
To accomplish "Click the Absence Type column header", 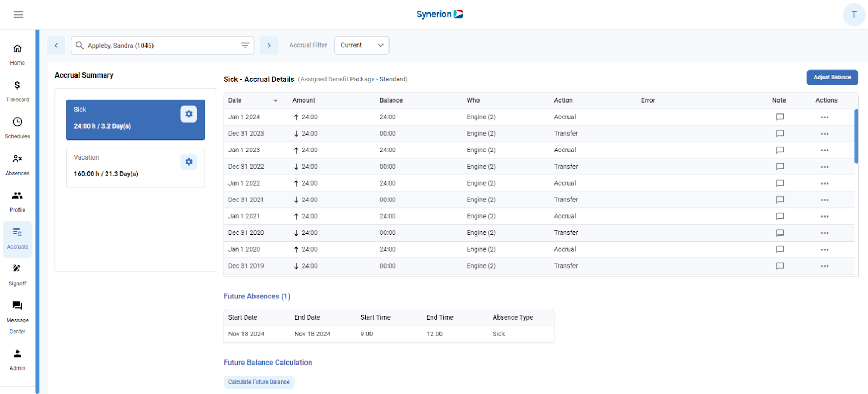I will [x=513, y=317].
